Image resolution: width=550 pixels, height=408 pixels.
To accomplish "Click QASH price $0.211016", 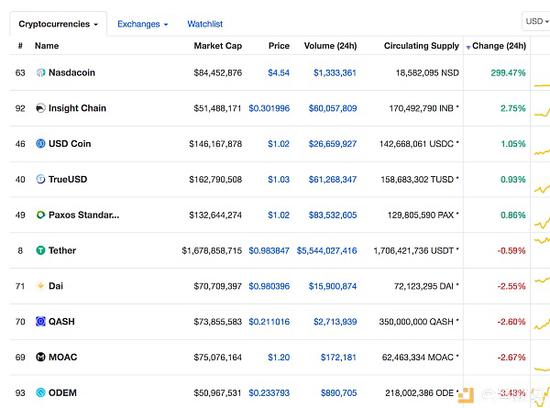I will pyautogui.click(x=269, y=322).
